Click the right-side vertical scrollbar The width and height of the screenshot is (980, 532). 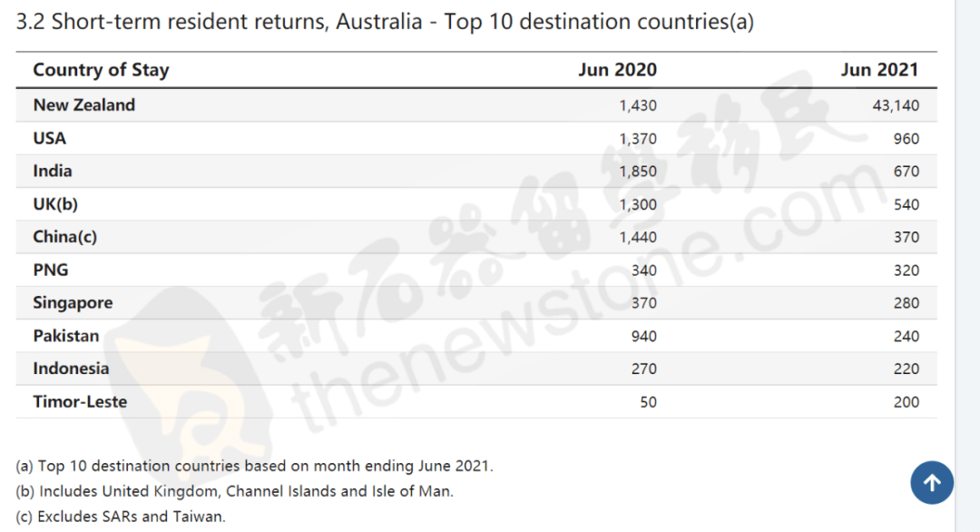point(967,266)
